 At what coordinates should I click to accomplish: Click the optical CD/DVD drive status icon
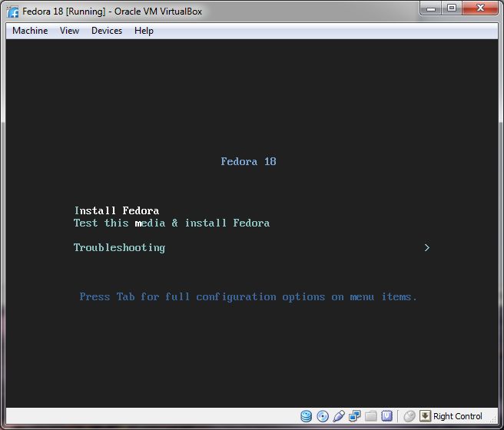[323, 416]
